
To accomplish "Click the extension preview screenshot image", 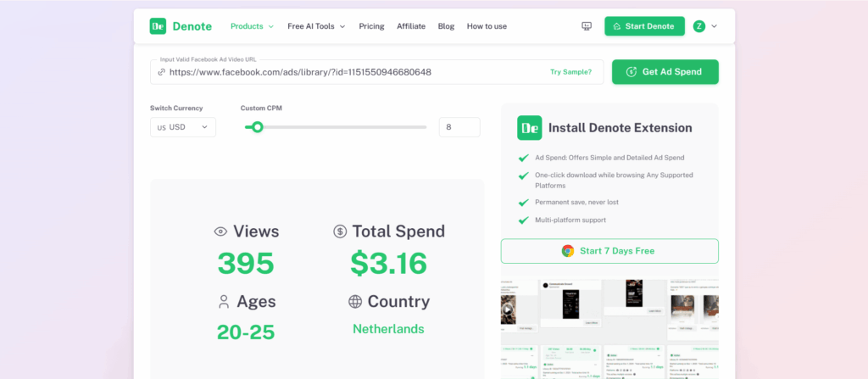I will (609, 327).
